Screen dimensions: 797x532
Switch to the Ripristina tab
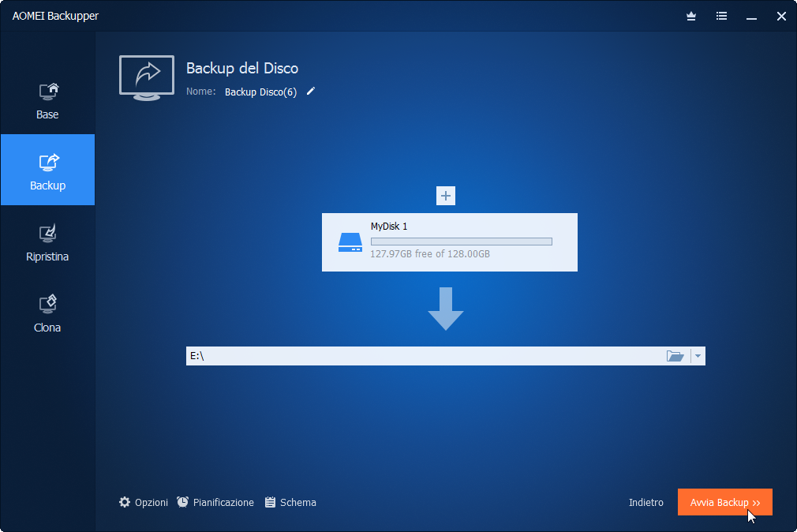[47, 242]
